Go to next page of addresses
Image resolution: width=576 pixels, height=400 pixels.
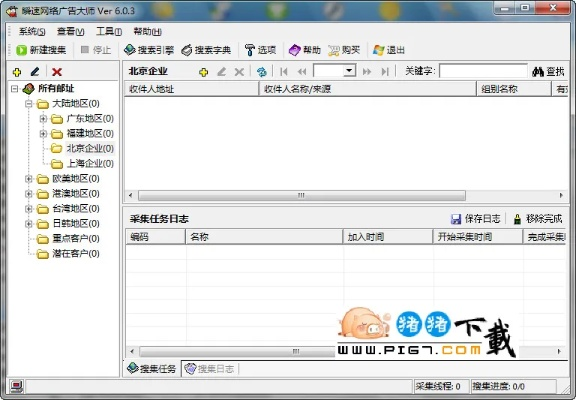(367, 72)
